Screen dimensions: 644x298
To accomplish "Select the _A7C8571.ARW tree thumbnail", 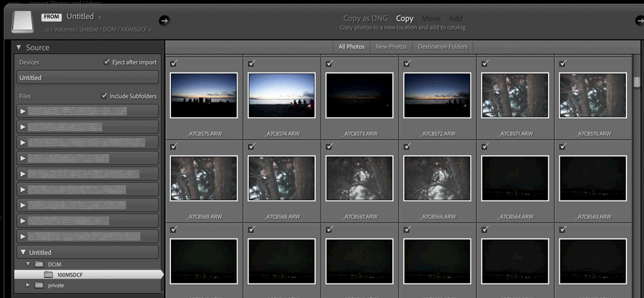I will click(x=515, y=96).
